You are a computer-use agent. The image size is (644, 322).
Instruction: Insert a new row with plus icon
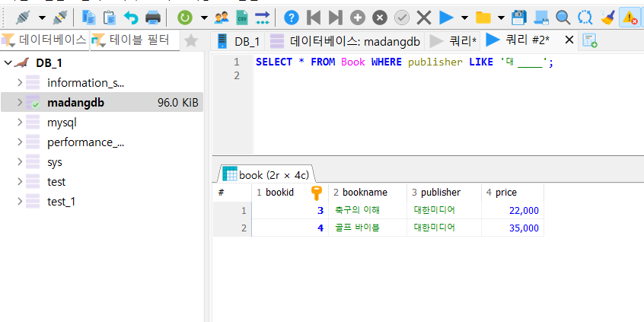pos(357,18)
